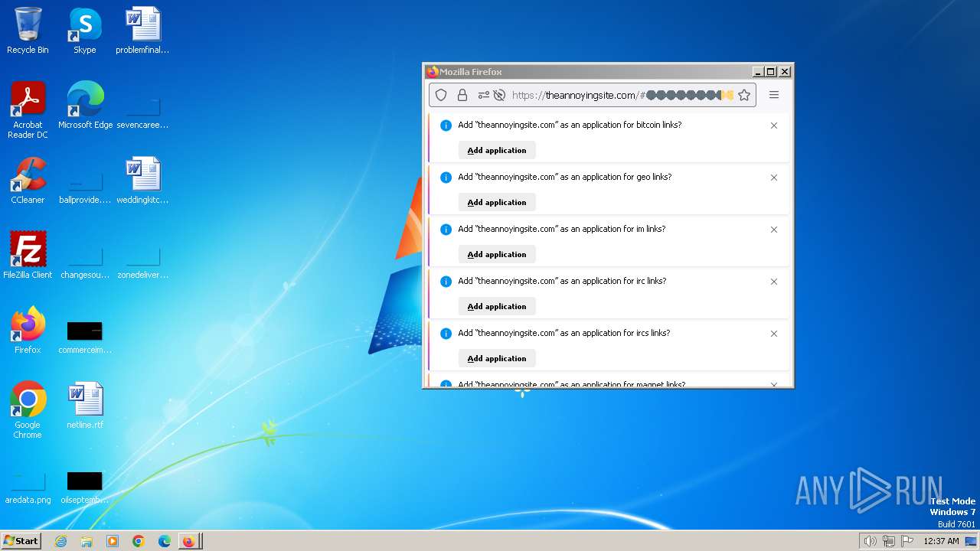Screen dimensions: 980x551
Task: Select the zonedeliver desktop file
Action: point(142,262)
